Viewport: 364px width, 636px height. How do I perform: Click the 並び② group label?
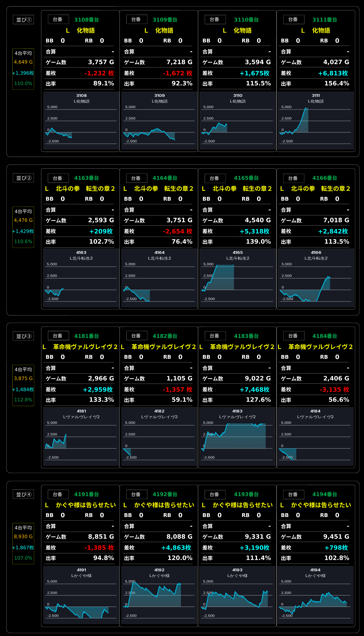[23, 178]
